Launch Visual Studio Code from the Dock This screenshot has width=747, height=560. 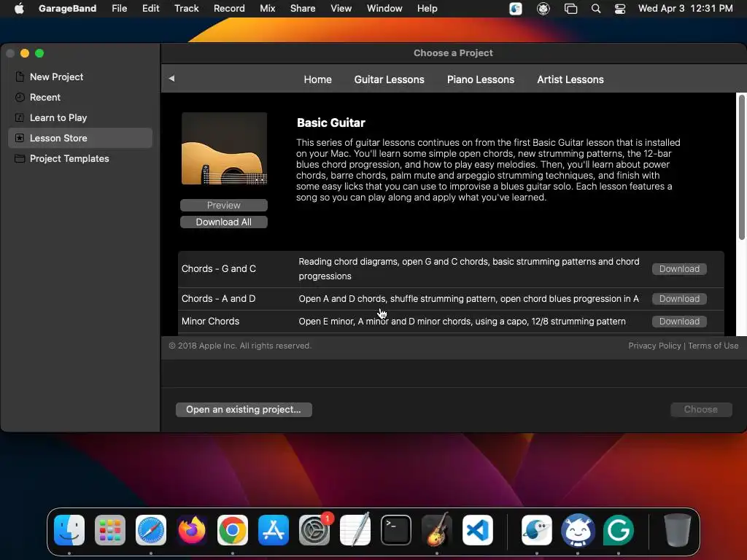click(x=478, y=529)
